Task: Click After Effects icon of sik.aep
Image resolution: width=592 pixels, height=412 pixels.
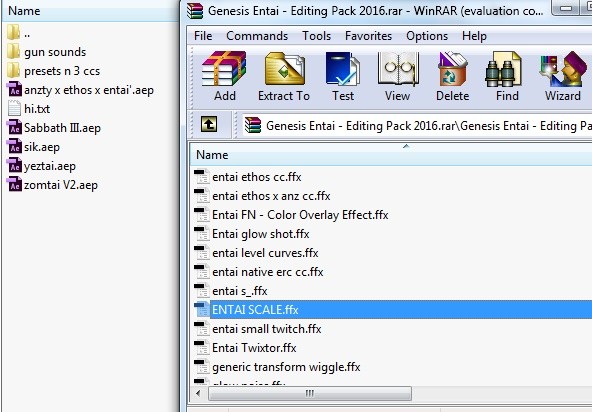Action: coord(14,146)
